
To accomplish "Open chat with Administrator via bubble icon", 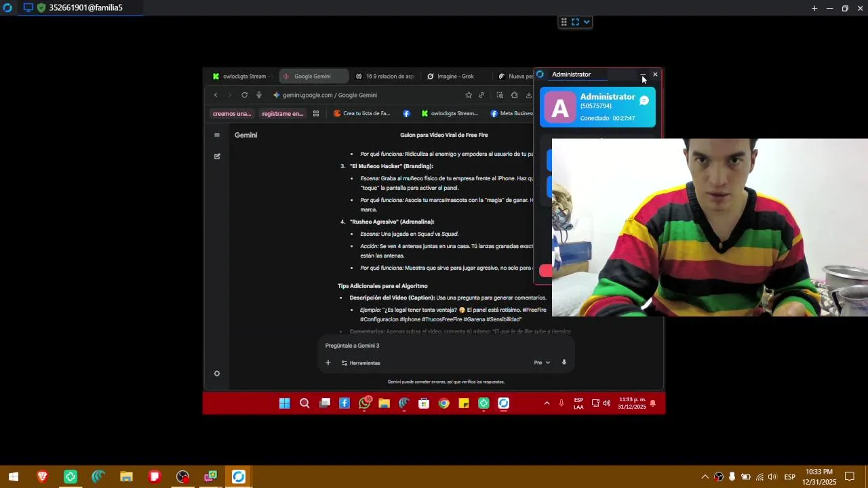I will [644, 101].
